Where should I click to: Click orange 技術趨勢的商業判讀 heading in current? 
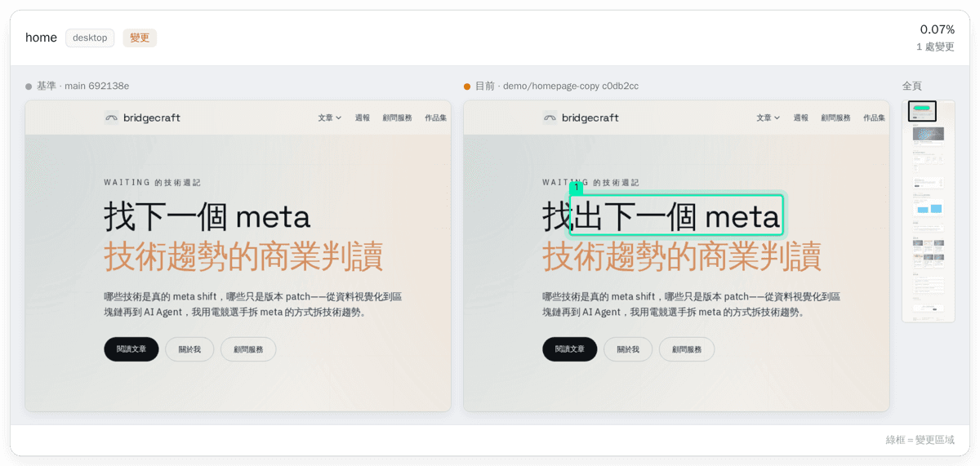(x=682, y=256)
